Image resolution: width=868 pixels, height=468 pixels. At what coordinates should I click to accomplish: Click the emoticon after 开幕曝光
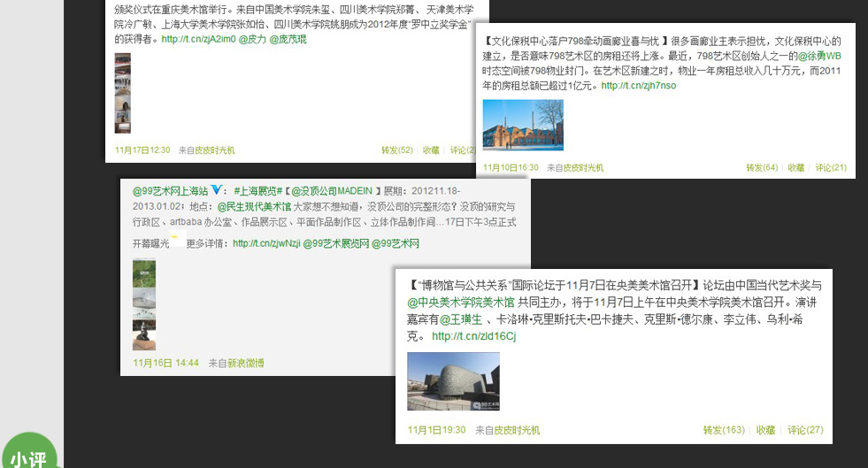pos(178,240)
